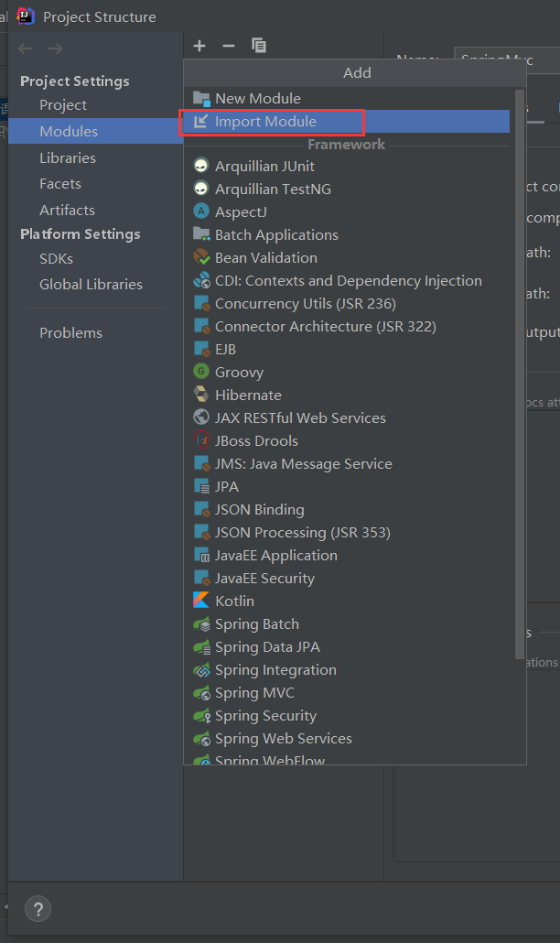Select Import Module from Add menu
The height and width of the screenshot is (943, 560).
(265, 121)
